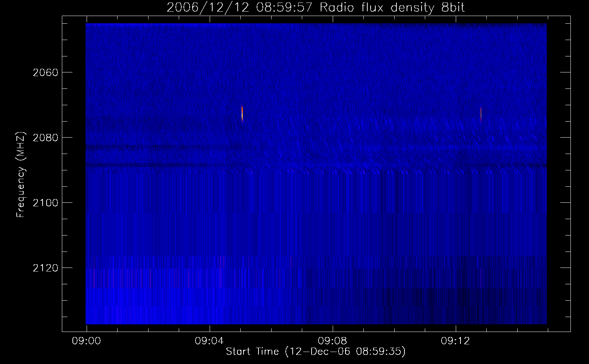
Task: Click the 'Frequency (MHZ)' axis label
Action: click(21, 175)
